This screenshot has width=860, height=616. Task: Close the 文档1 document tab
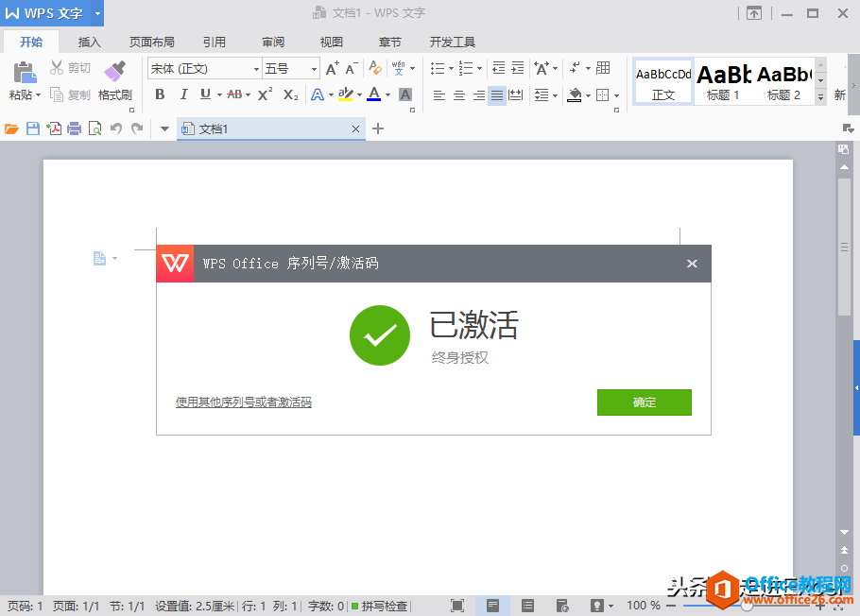tap(355, 128)
